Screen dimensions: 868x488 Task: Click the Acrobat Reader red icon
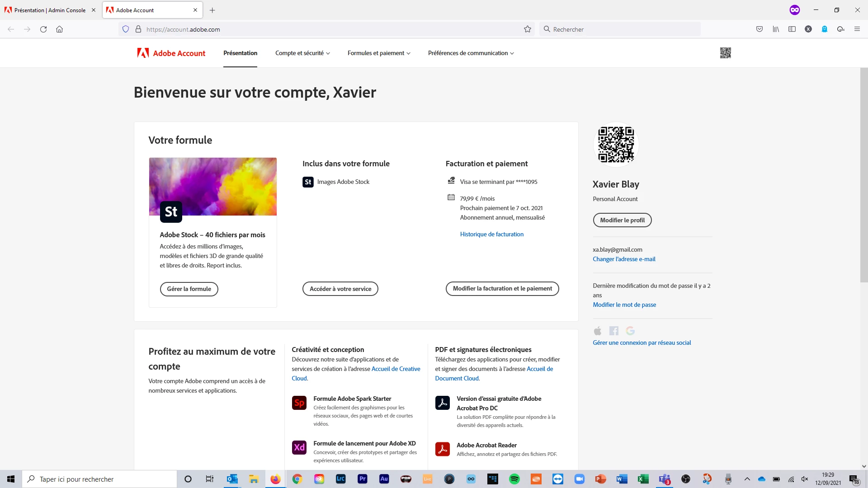tap(442, 449)
